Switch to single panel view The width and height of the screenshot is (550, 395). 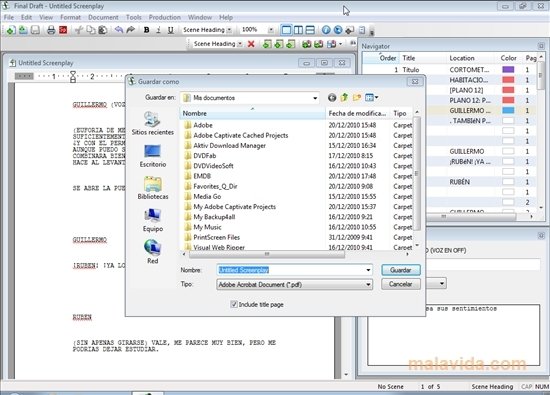click(x=286, y=30)
